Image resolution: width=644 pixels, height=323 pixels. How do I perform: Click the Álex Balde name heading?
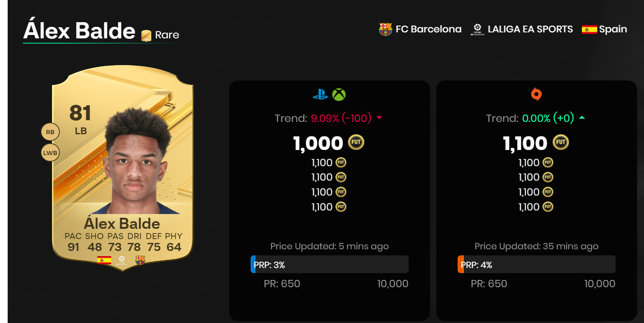pyautogui.click(x=79, y=31)
